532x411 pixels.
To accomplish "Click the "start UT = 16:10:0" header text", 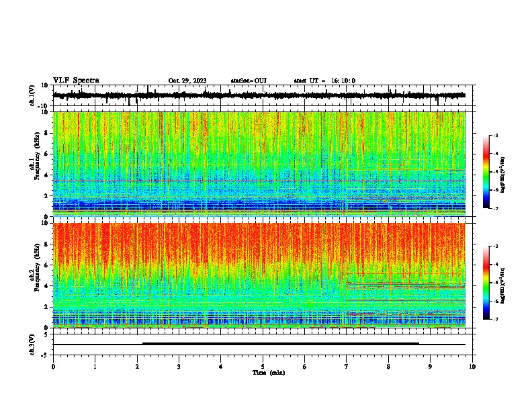I will tap(324, 81).
